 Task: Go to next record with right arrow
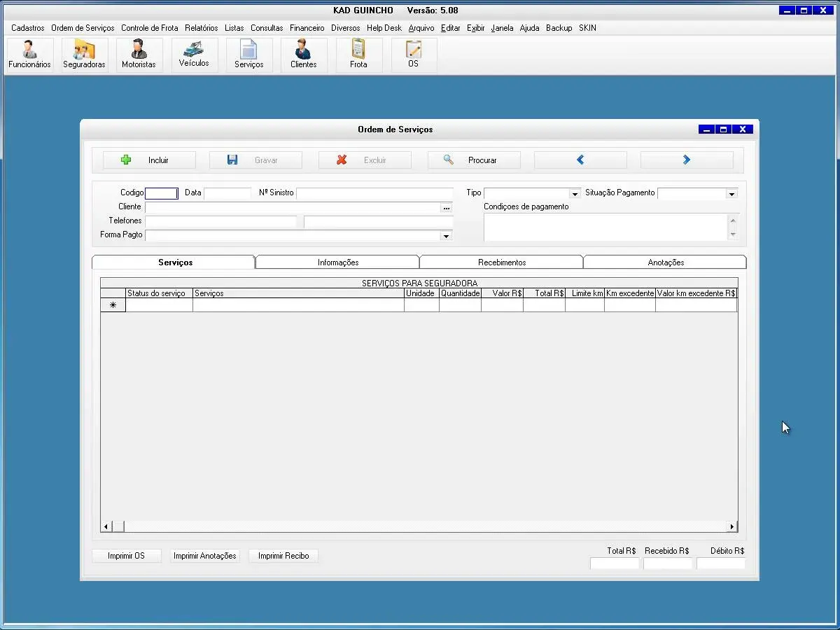[x=687, y=160]
